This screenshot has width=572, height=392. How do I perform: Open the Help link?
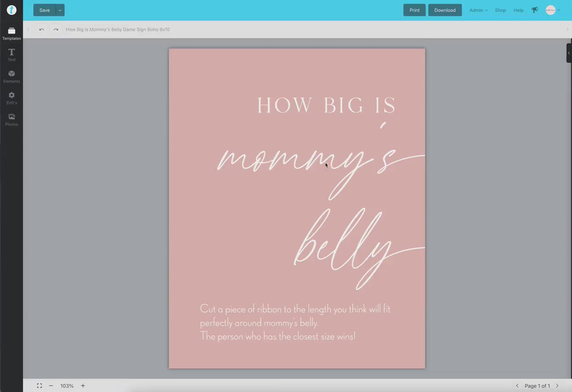coord(518,10)
